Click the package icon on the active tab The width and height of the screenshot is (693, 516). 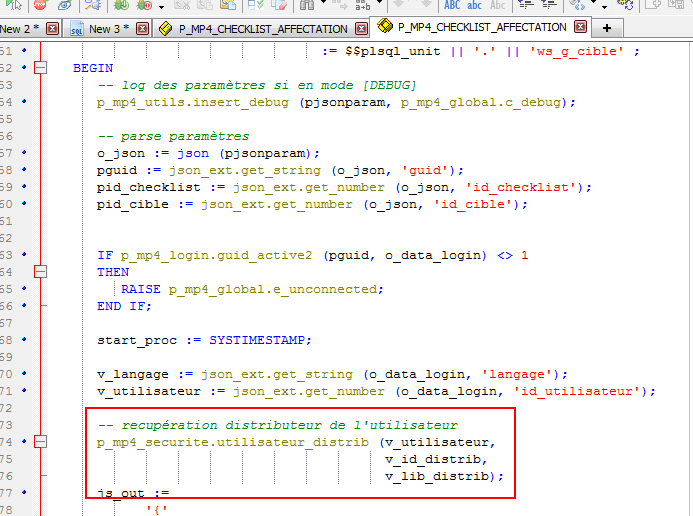[384, 27]
